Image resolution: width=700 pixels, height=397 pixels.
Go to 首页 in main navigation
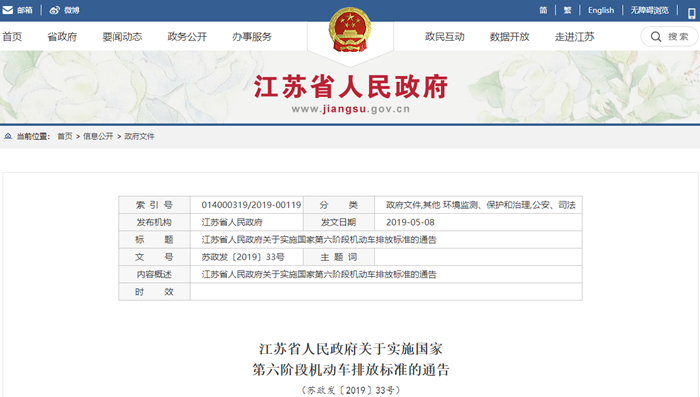(12, 37)
